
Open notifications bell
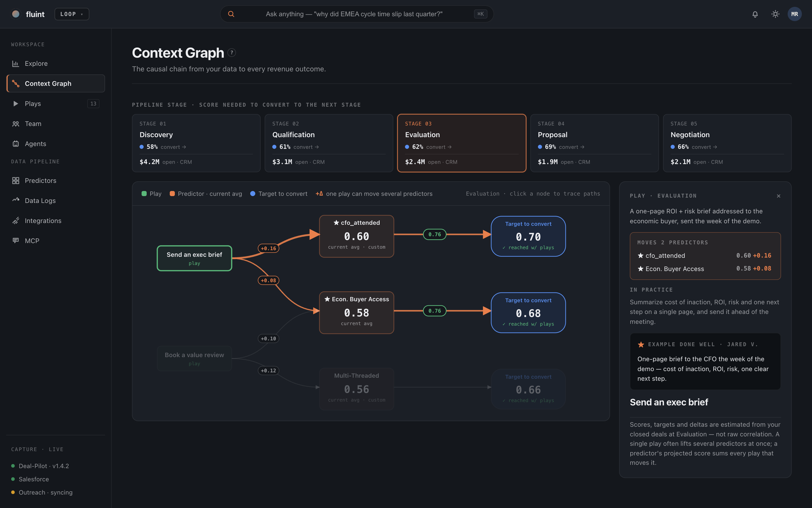click(755, 14)
